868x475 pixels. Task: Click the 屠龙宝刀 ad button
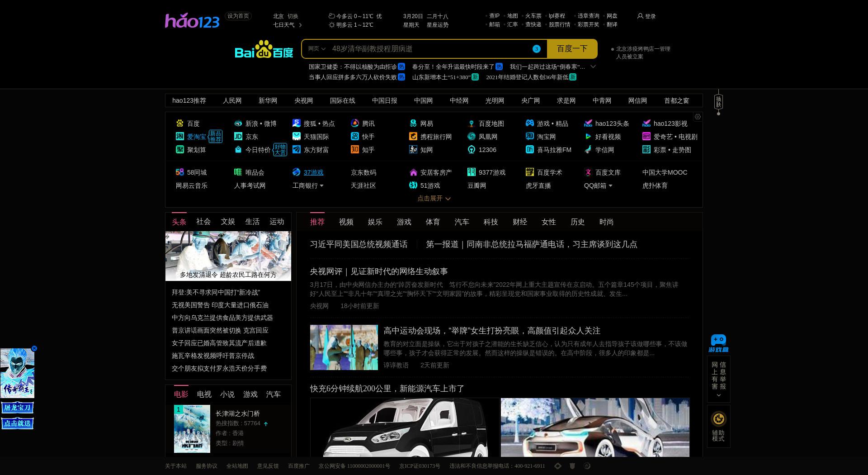click(x=17, y=408)
